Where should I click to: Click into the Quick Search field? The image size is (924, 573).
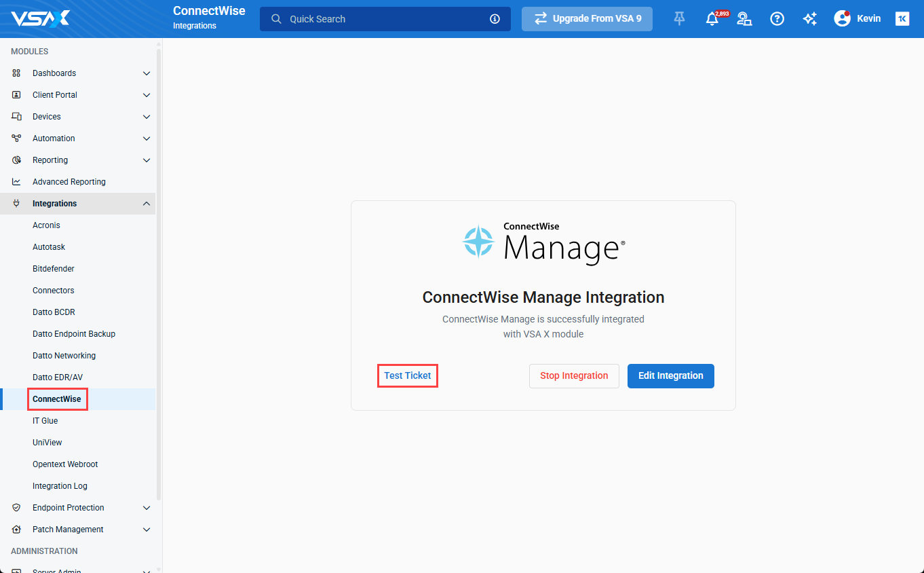[x=380, y=19]
